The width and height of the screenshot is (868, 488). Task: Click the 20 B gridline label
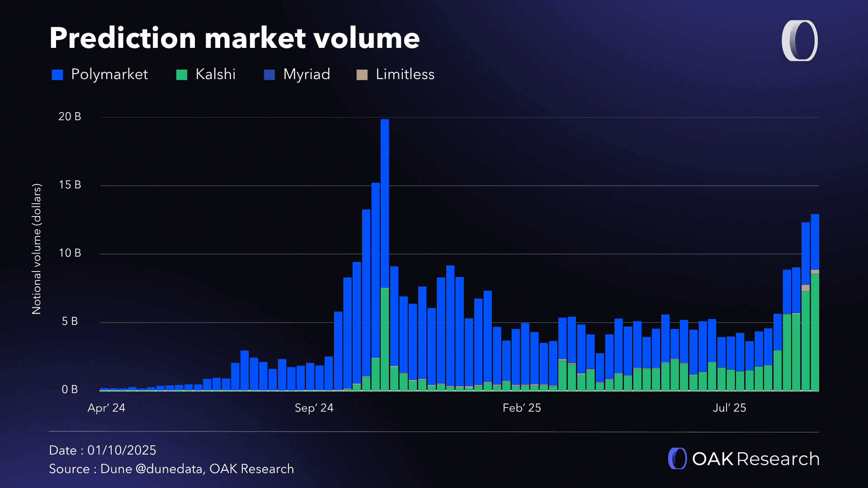tap(70, 116)
